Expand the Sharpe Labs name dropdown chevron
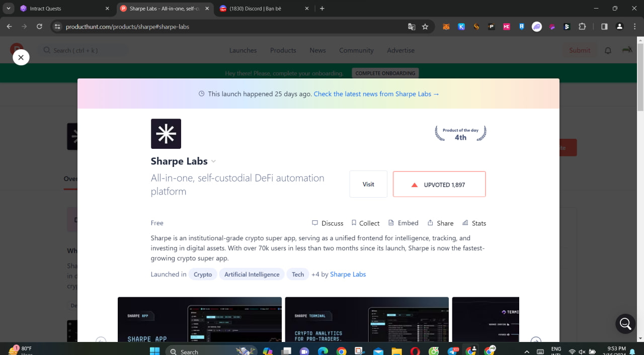The width and height of the screenshot is (644, 355). (213, 161)
